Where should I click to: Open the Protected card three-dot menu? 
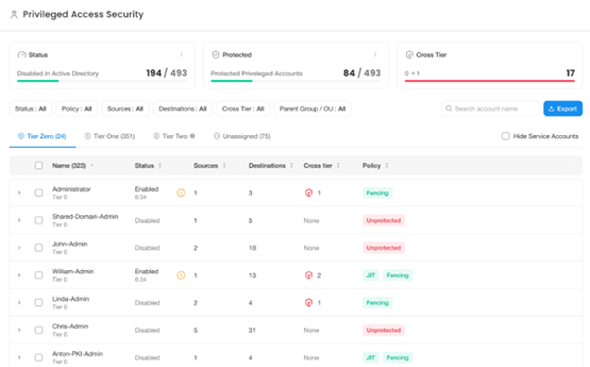[375, 55]
